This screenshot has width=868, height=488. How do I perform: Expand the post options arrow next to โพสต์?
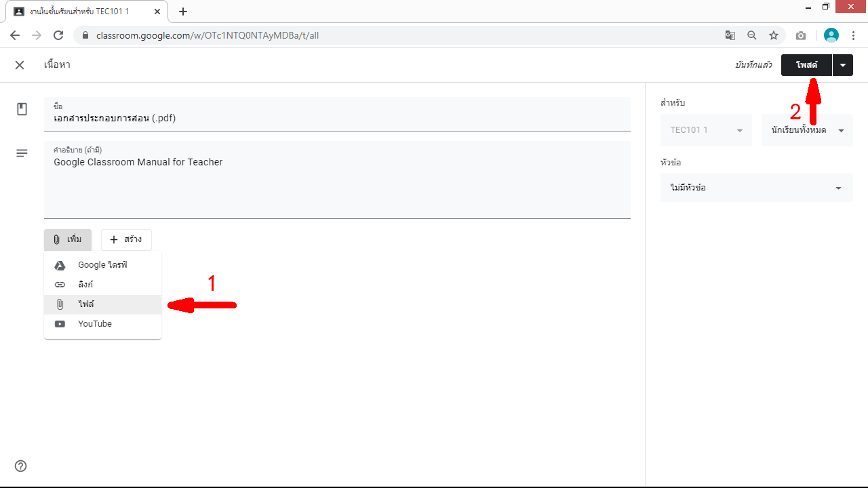842,65
